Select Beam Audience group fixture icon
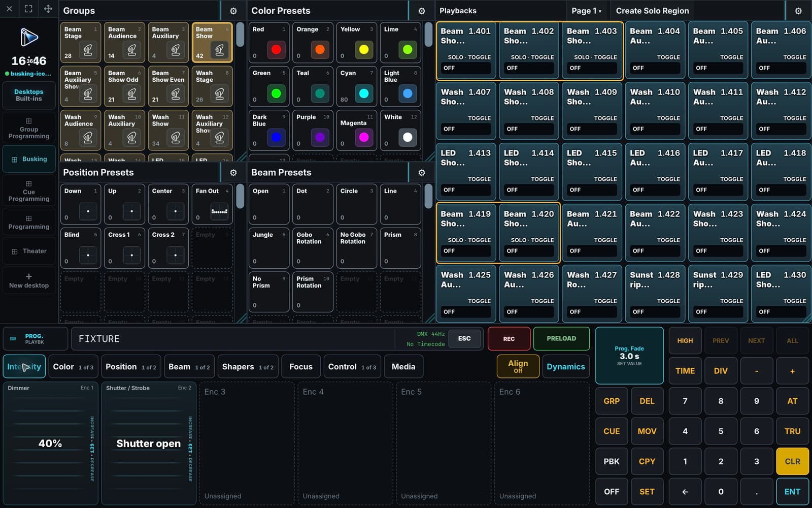Image resolution: width=812 pixels, height=508 pixels. pyautogui.click(x=132, y=50)
